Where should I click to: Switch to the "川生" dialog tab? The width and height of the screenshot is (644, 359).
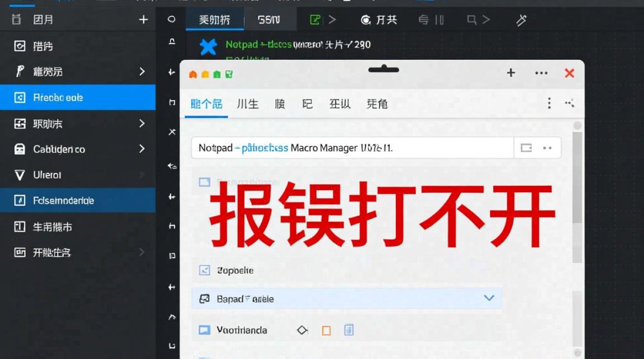click(x=248, y=104)
